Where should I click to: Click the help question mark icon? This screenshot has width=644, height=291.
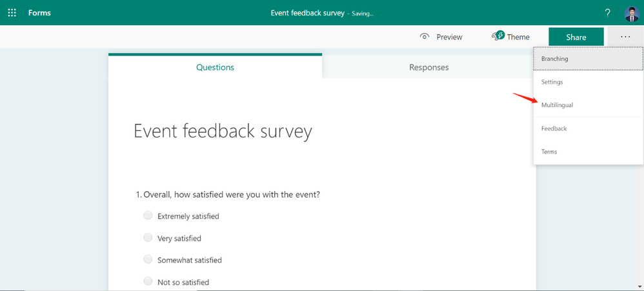click(607, 13)
